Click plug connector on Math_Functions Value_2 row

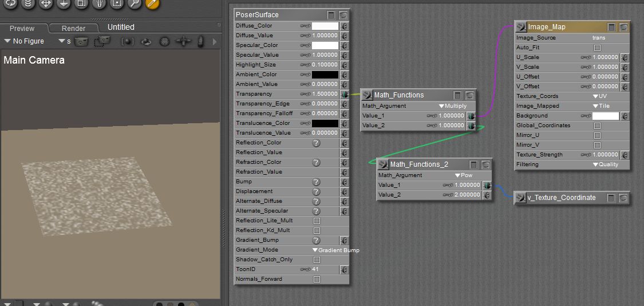tap(471, 126)
